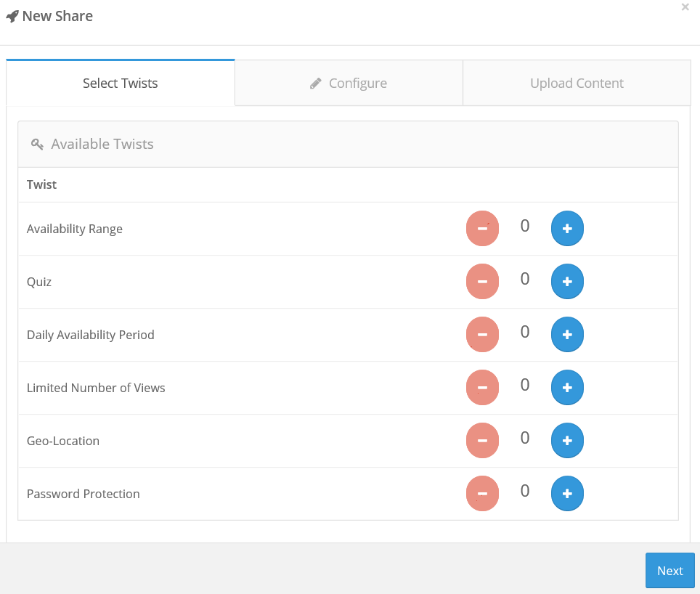Click the plus button for Quiz
The height and width of the screenshot is (594, 700).
coord(567,282)
